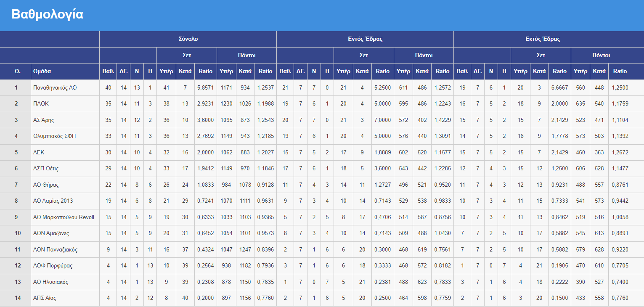Click the Σύνολο section header

188,39
